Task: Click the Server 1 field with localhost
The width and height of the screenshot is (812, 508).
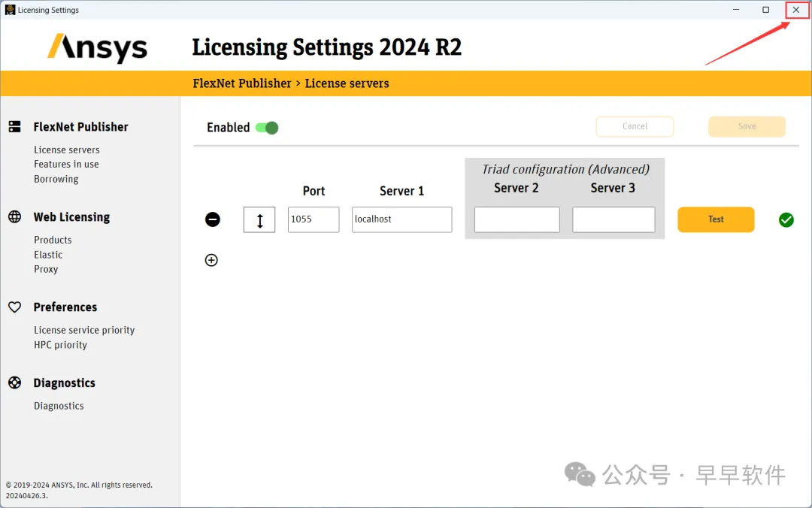Action: tap(401, 219)
